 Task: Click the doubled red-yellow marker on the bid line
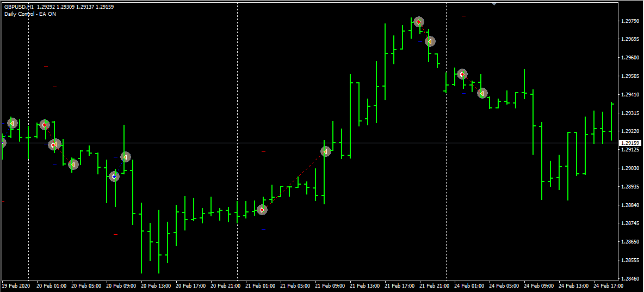[x=54, y=144]
